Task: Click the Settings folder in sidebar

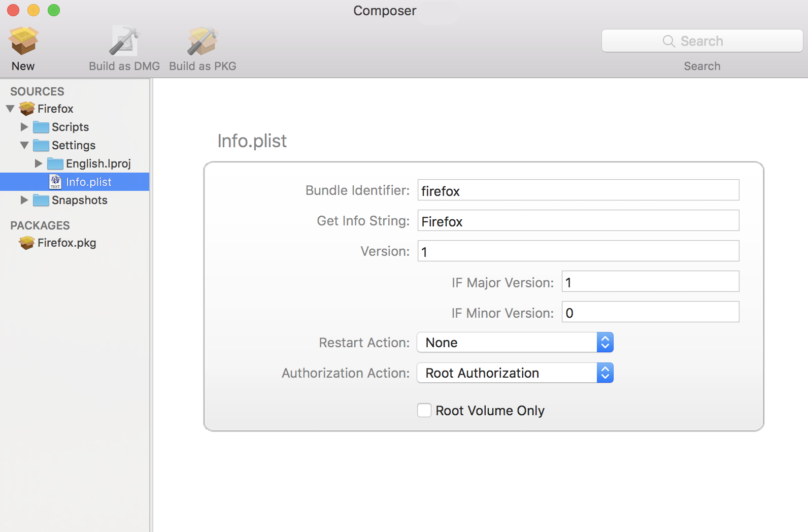Action: click(x=73, y=145)
